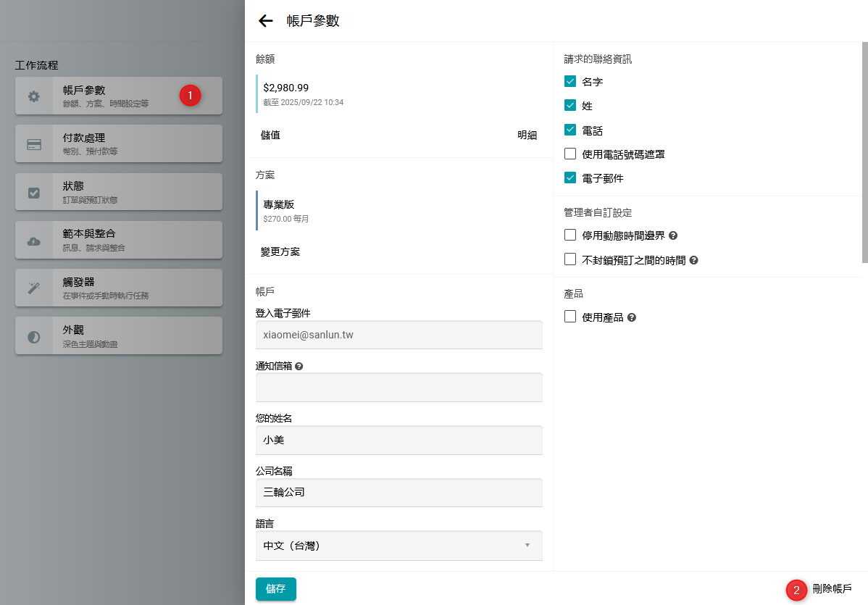Click the cloud icon for 範本與整合
The width and height of the screenshot is (868, 605).
[34, 241]
